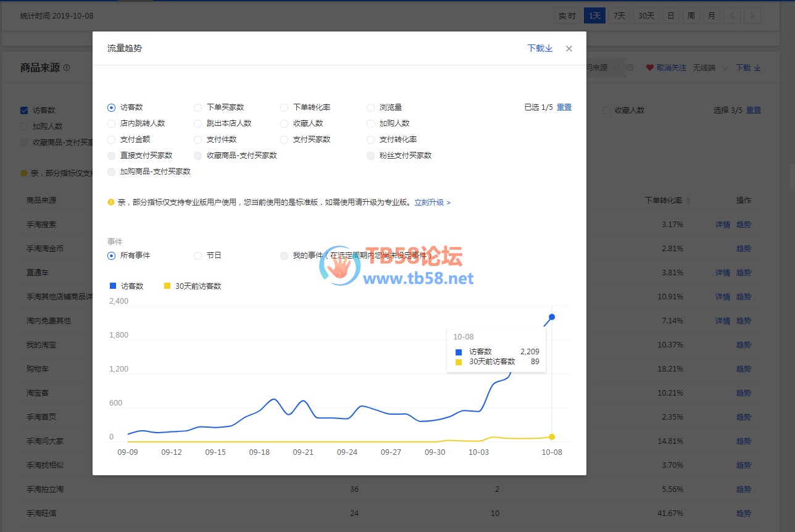Click the info icon beside 商品来源

click(x=67, y=68)
